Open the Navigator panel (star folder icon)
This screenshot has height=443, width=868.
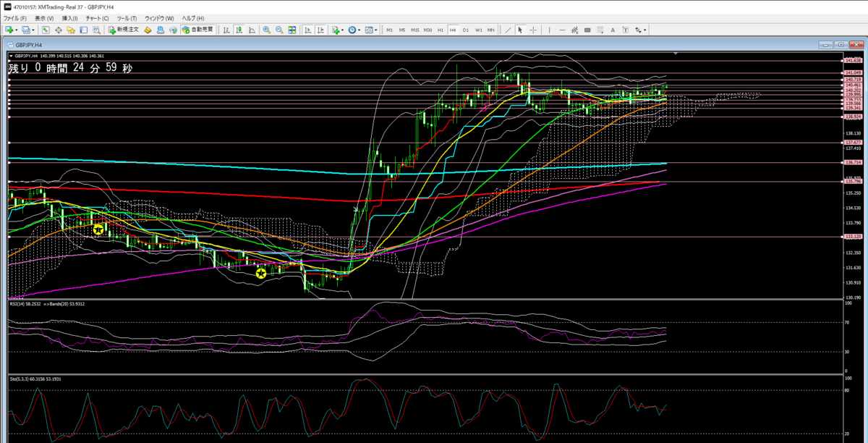pyautogui.click(x=71, y=30)
